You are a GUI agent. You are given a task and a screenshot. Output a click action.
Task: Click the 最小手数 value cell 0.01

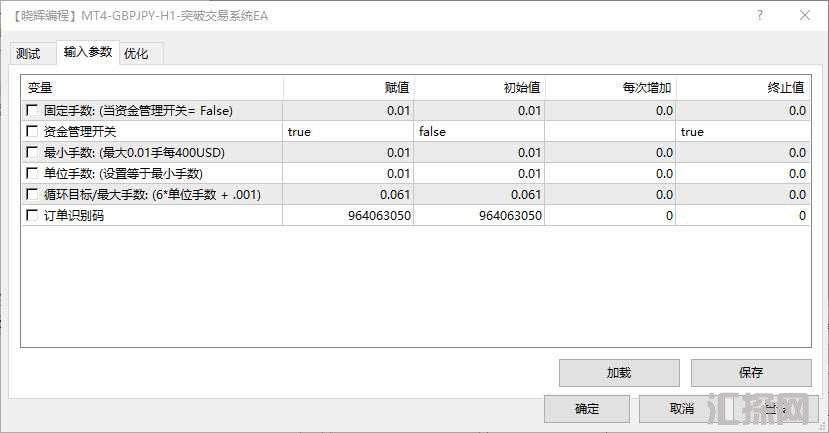coord(348,153)
